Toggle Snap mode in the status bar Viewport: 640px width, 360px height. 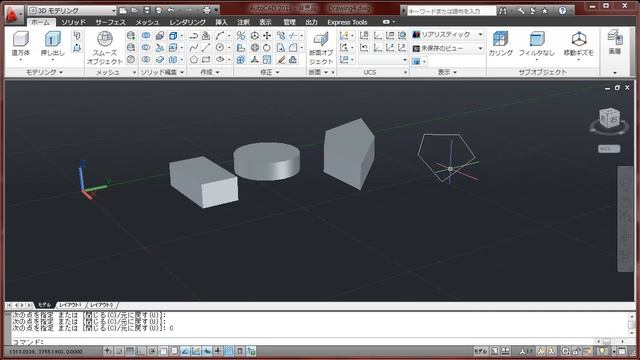tap(119, 351)
